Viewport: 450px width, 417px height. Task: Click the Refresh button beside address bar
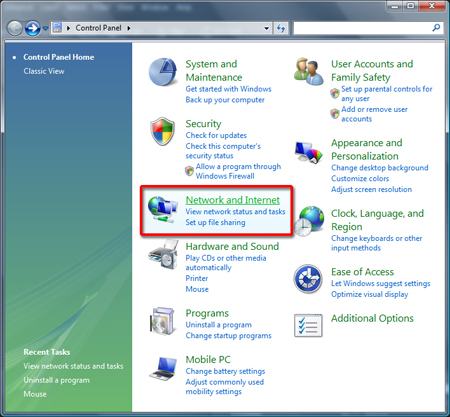(281, 28)
